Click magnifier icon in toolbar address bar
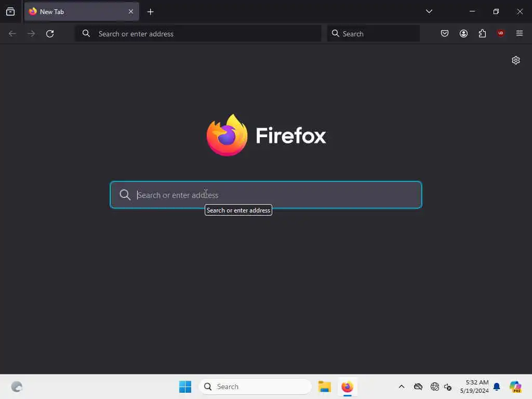Viewport: 532px width, 399px height. [86, 33]
